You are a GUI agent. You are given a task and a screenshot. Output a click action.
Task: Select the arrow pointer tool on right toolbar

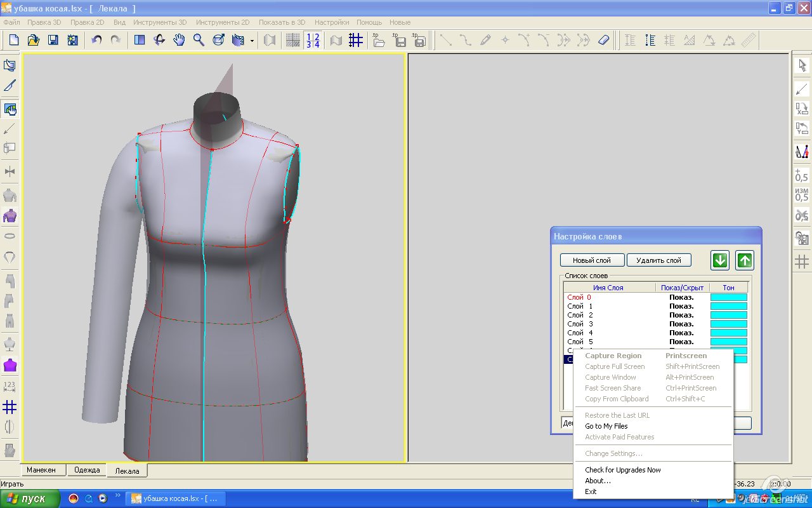click(802, 65)
